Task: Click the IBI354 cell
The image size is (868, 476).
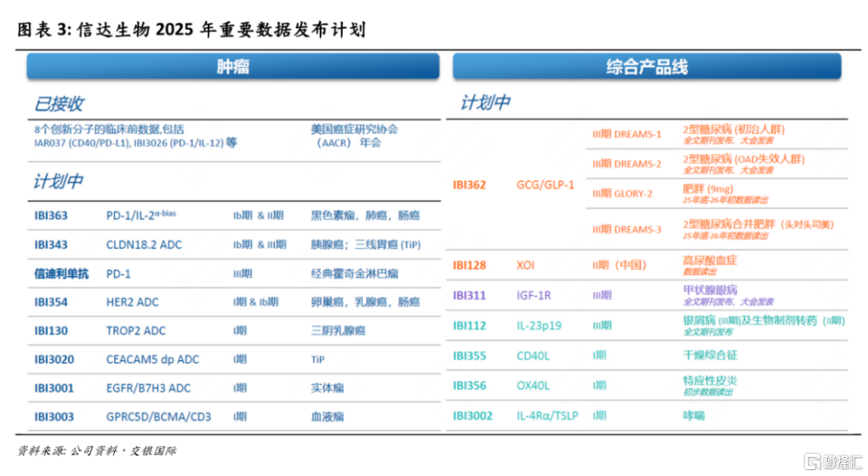Action: pyautogui.click(x=51, y=302)
